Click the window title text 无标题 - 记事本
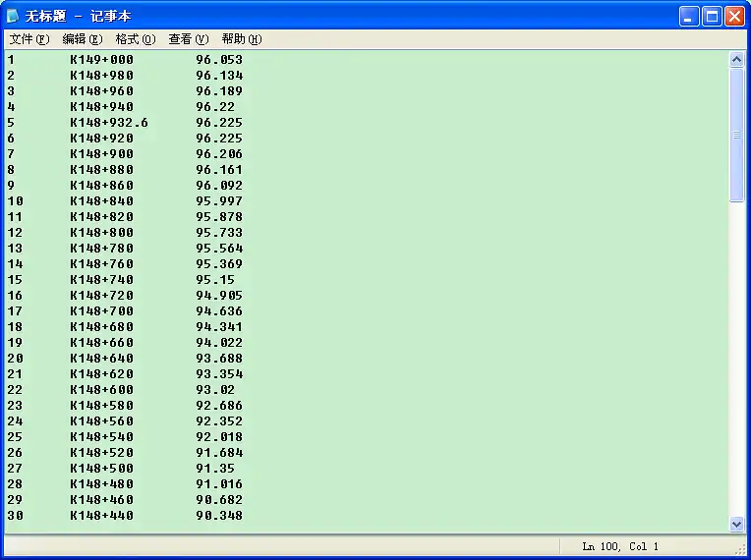The height and width of the screenshot is (560, 751). [78, 16]
